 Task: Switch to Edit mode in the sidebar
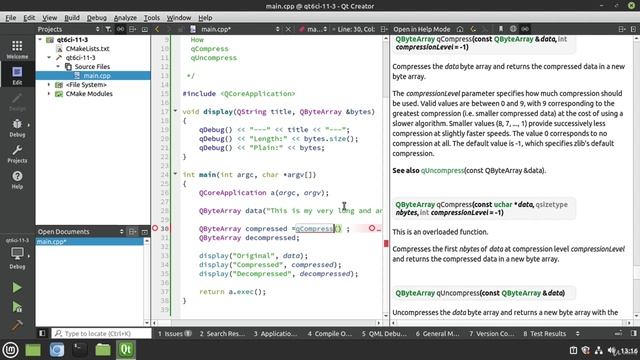click(17, 76)
